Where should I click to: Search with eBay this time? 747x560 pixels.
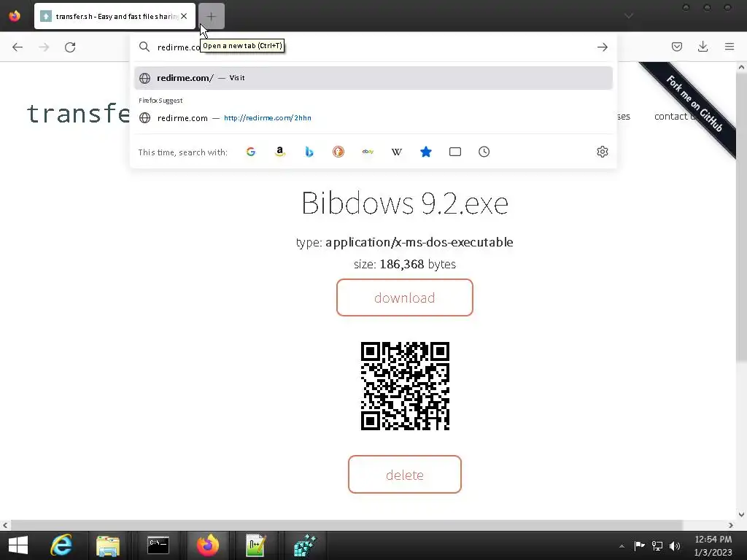[x=368, y=152]
